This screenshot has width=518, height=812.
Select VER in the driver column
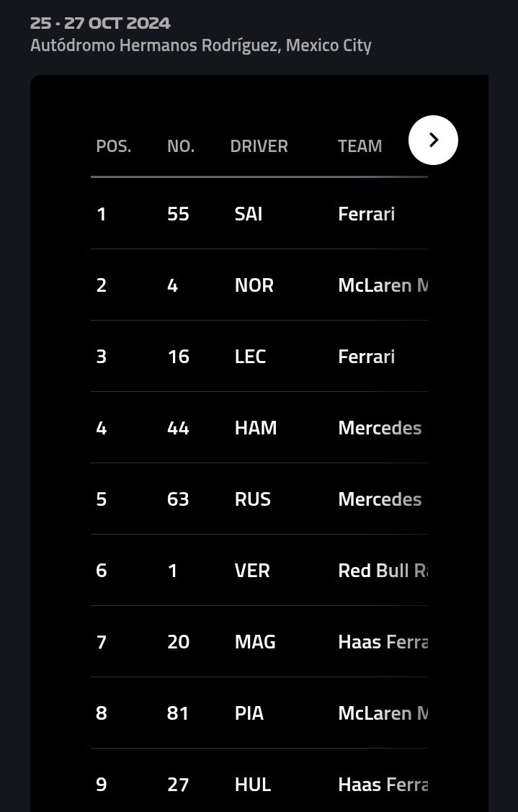(x=252, y=571)
